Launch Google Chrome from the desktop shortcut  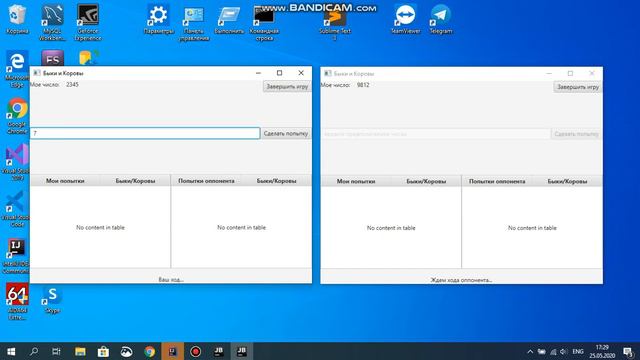17,115
